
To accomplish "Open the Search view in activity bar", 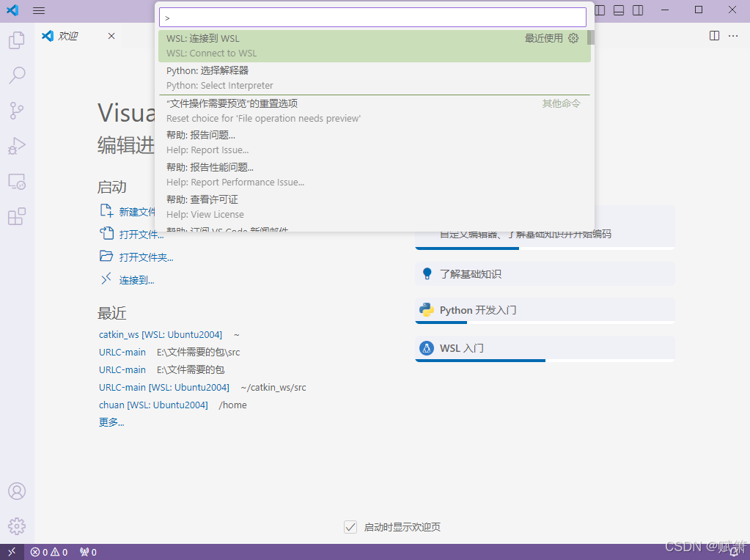I will click(x=17, y=75).
